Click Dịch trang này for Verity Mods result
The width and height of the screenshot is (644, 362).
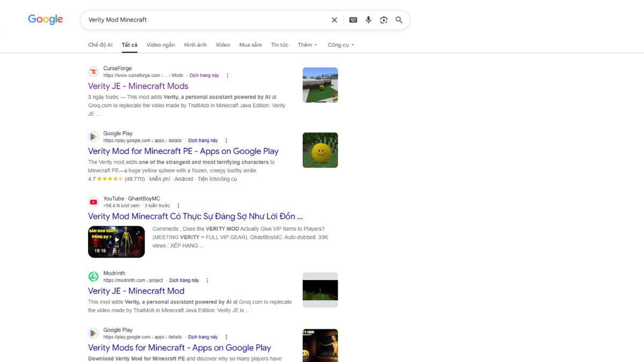tap(203, 337)
